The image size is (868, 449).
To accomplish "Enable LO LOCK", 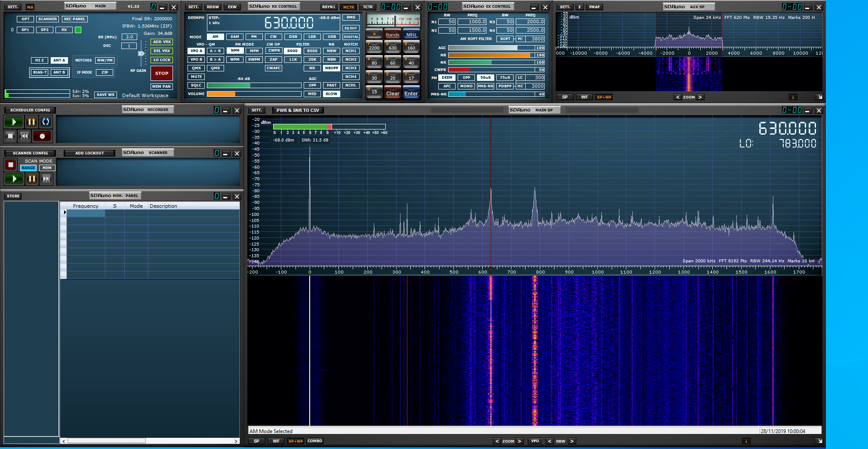I will click(162, 60).
